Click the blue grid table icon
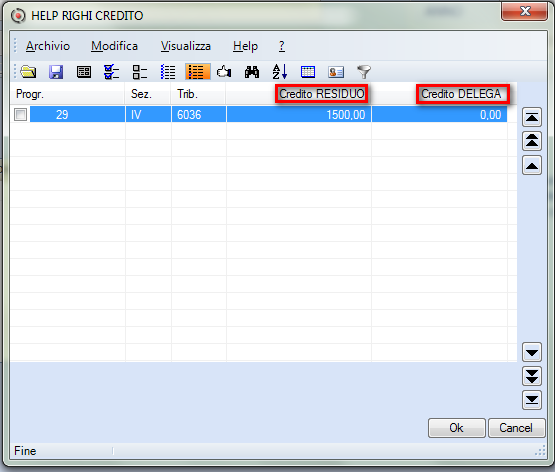The image size is (555, 472). tap(308, 72)
